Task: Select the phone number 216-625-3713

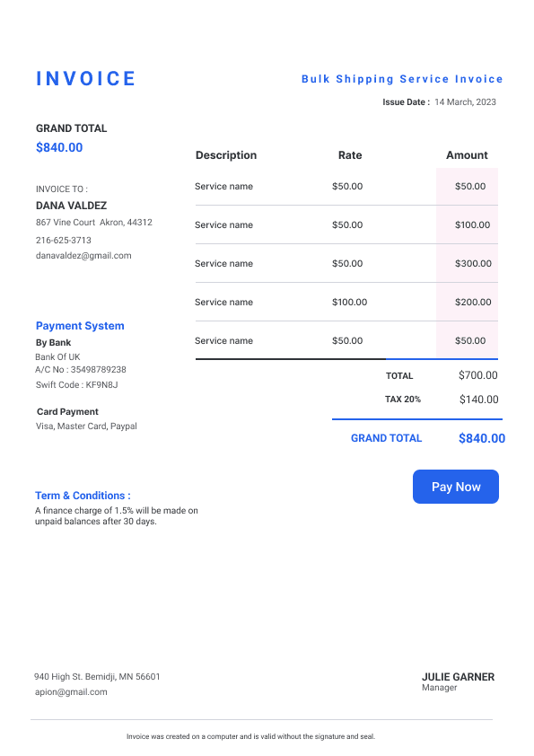Action: click(x=63, y=240)
